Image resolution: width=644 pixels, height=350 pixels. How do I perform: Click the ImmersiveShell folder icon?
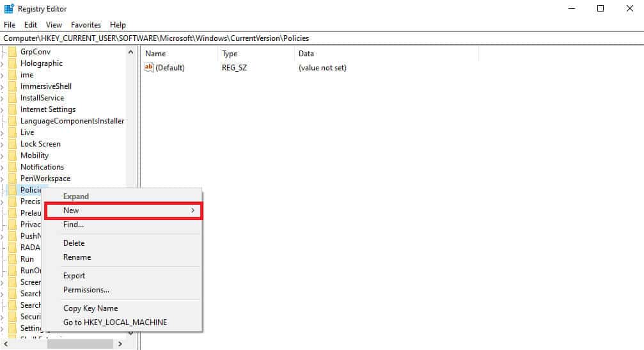coord(12,86)
